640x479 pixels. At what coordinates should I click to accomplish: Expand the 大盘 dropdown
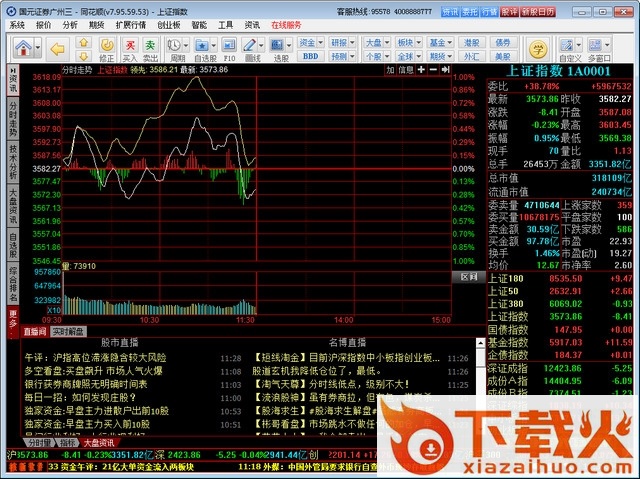click(x=387, y=42)
